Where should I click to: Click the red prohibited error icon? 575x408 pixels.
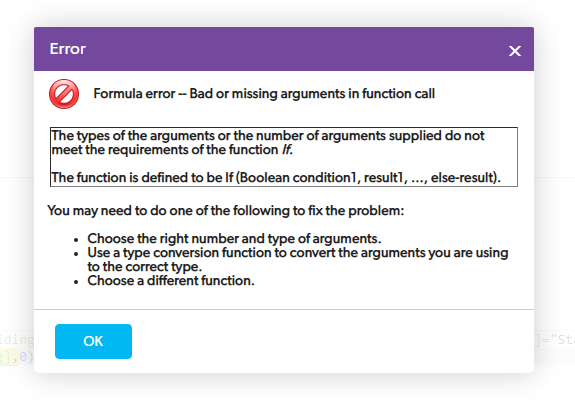[x=64, y=94]
